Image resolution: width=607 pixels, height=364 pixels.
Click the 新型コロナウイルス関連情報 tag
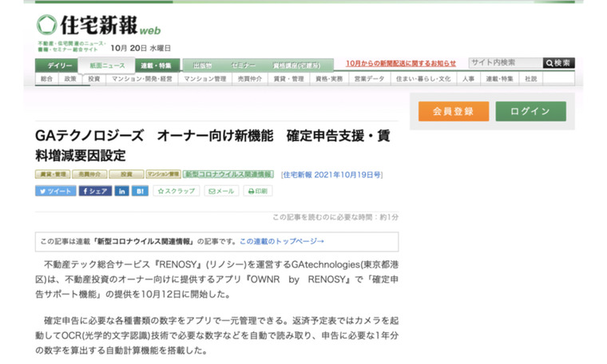pos(228,174)
